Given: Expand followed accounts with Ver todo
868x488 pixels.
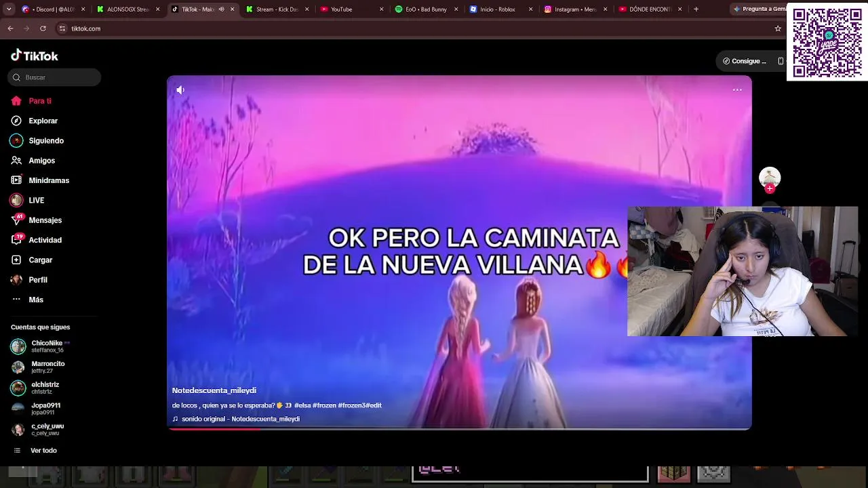Looking at the screenshot, I should click(35, 451).
